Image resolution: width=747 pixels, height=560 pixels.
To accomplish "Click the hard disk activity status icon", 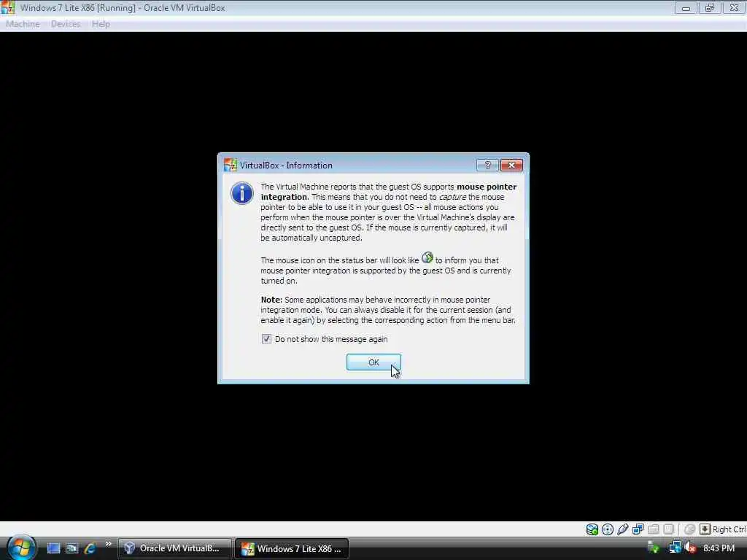I will [592, 529].
